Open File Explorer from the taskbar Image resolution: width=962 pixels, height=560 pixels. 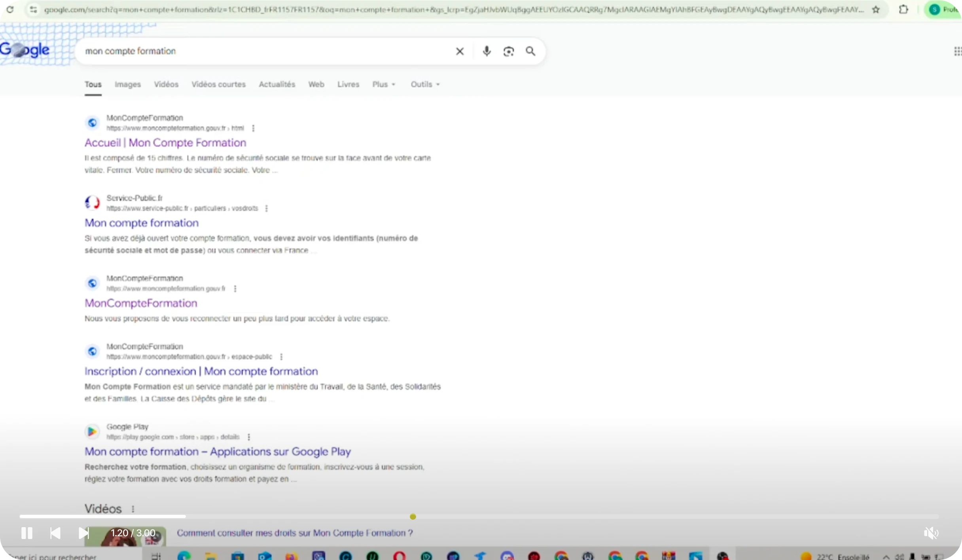click(x=211, y=556)
